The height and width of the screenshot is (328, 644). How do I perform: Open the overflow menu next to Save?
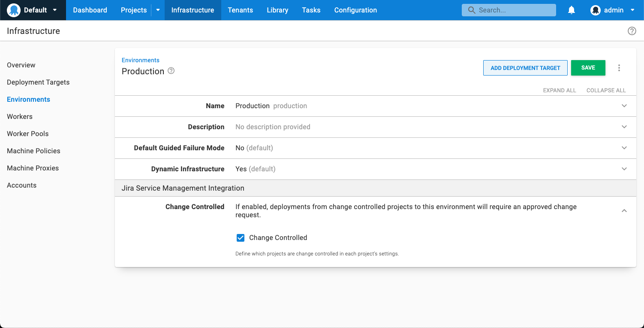click(x=619, y=68)
